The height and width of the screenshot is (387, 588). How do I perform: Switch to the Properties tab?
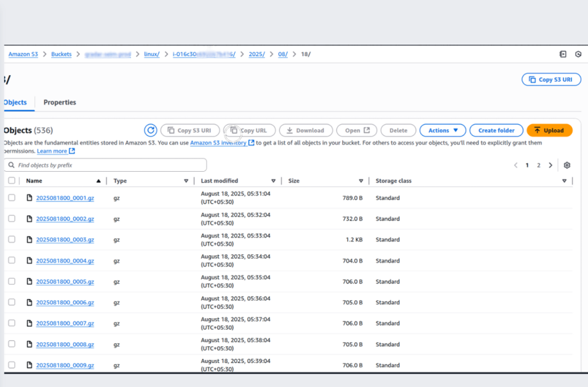(59, 102)
